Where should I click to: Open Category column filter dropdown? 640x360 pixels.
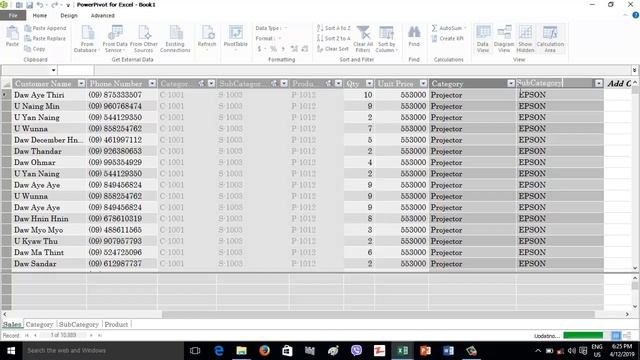(x=511, y=84)
